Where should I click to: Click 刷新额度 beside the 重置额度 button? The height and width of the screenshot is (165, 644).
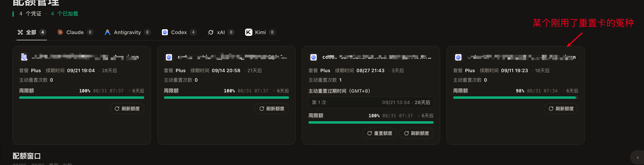(416, 133)
